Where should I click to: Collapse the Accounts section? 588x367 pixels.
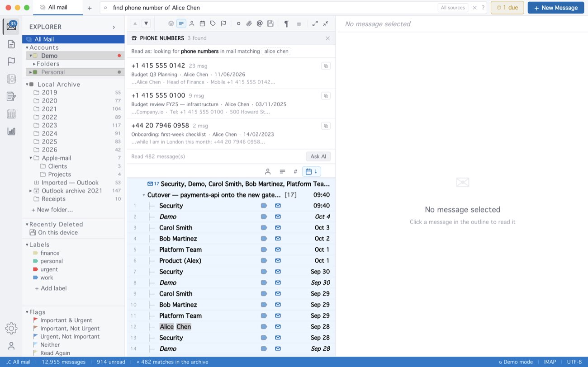(x=27, y=47)
